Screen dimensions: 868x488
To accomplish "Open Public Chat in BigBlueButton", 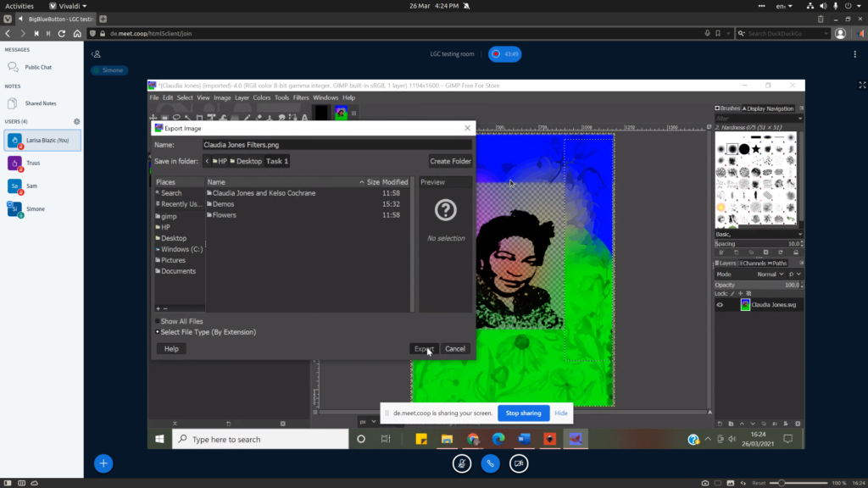I will pos(38,68).
